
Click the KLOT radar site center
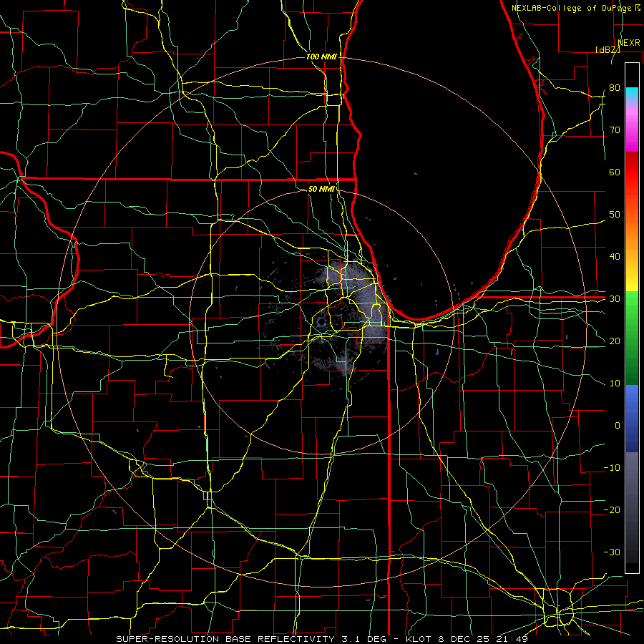pos(321,322)
